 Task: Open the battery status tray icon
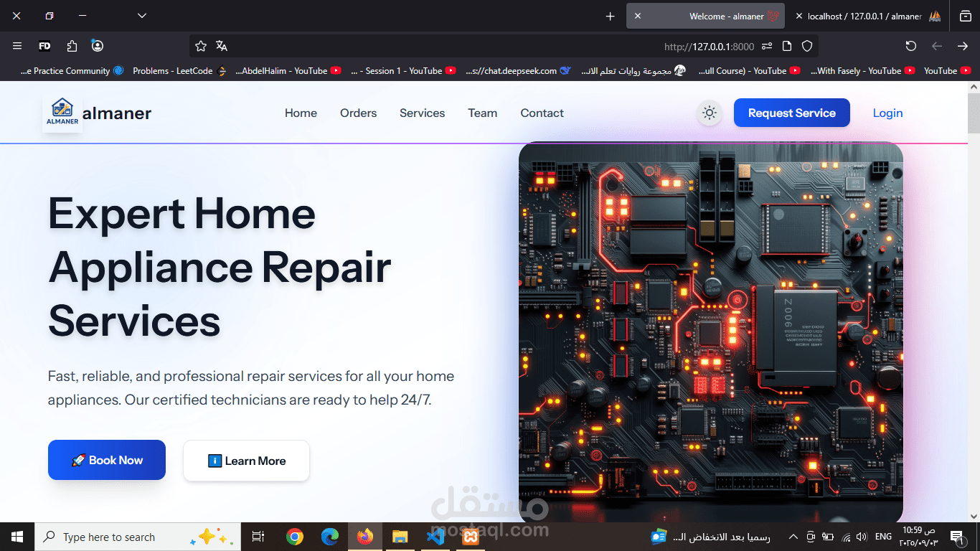click(x=828, y=537)
